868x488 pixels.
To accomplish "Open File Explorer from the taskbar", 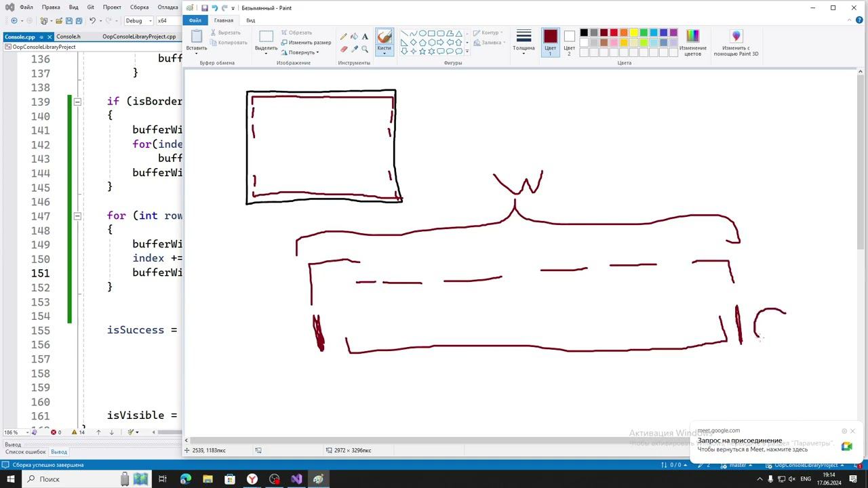I will point(208,479).
